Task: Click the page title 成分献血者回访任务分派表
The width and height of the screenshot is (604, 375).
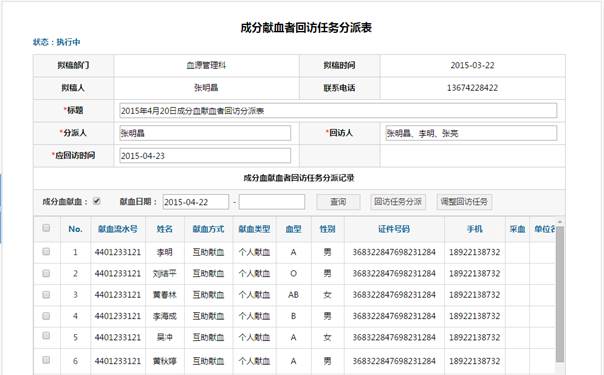Action: click(306, 28)
